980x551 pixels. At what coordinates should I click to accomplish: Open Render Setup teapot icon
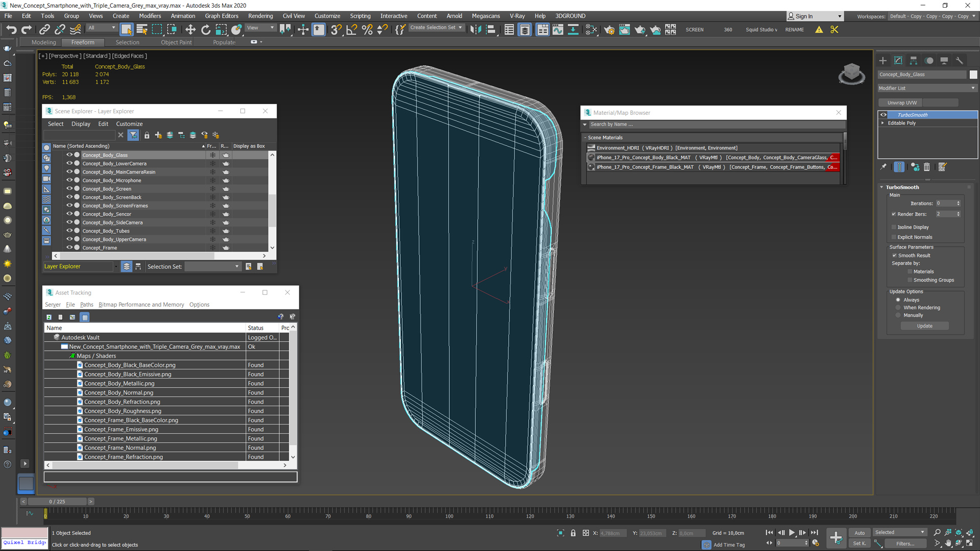pyautogui.click(x=609, y=30)
